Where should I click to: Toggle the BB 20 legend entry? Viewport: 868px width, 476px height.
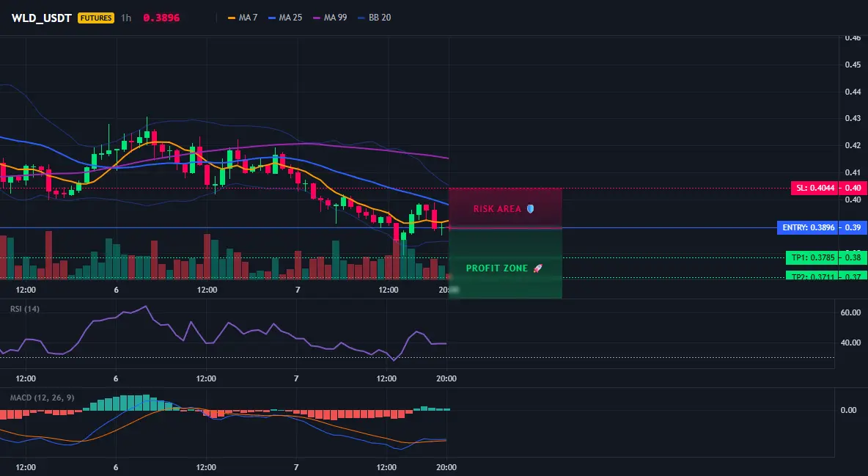[x=374, y=18]
